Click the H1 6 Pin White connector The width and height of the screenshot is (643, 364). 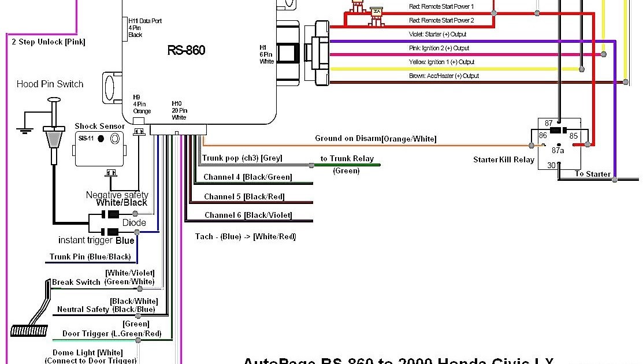tap(288, 54)
